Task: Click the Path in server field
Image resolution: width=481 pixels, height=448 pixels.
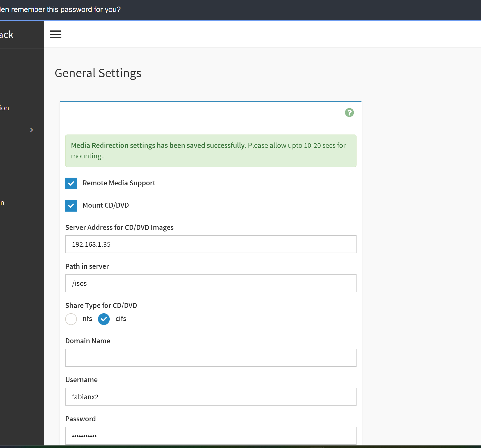Action: (210, 283)
